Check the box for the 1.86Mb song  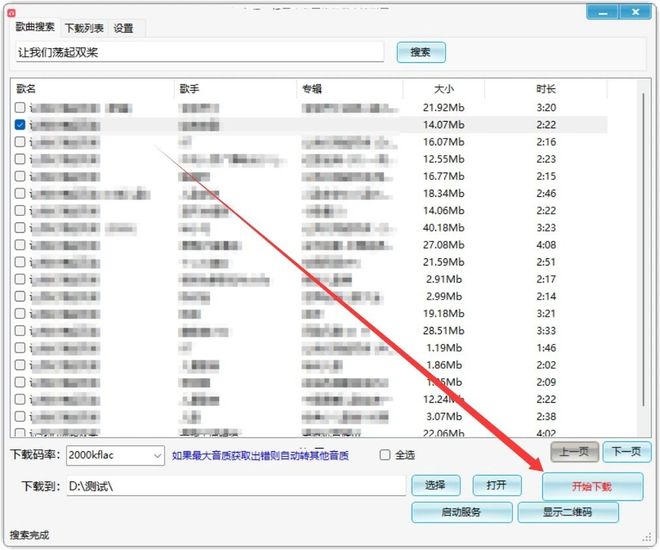tap(20, 365)
